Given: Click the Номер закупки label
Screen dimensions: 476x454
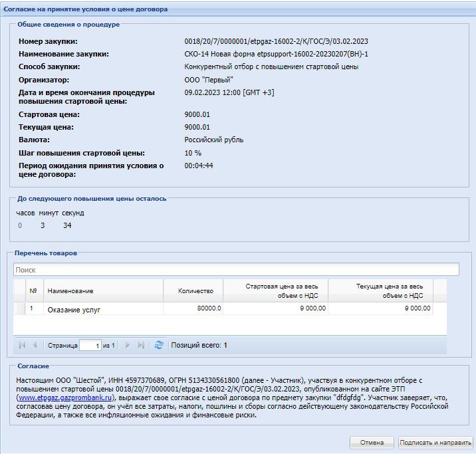Looking at the screenshot, I should (48, 41).
